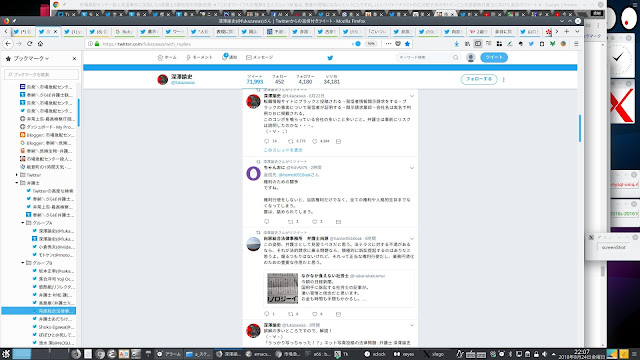Viewport: 640px width, 360px height.
Task: Save page to Pocket from address bar
Action: pyautogui.click(x=398, y=44)
